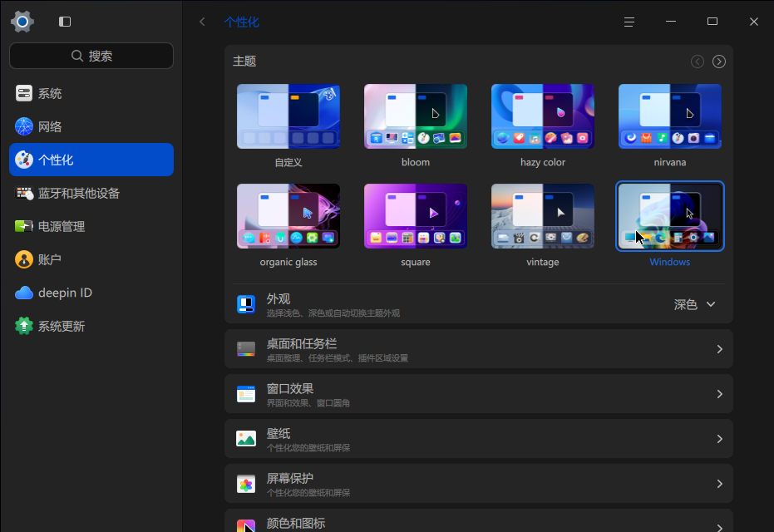Click the 桌面和任务栏 icon
The width and height of the screenshot is (774, 532).
click(246, 349)
